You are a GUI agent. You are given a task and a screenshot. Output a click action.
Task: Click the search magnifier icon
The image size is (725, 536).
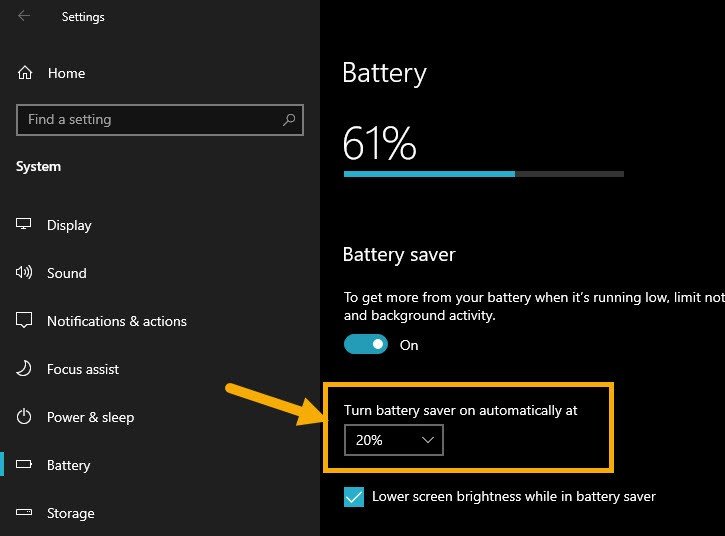click(289, 120)
